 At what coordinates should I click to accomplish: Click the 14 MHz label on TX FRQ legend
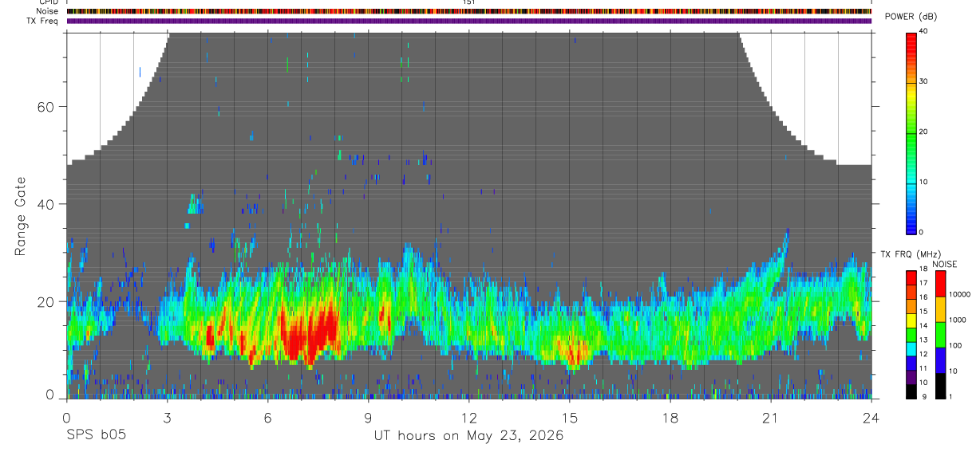(923, 325)
